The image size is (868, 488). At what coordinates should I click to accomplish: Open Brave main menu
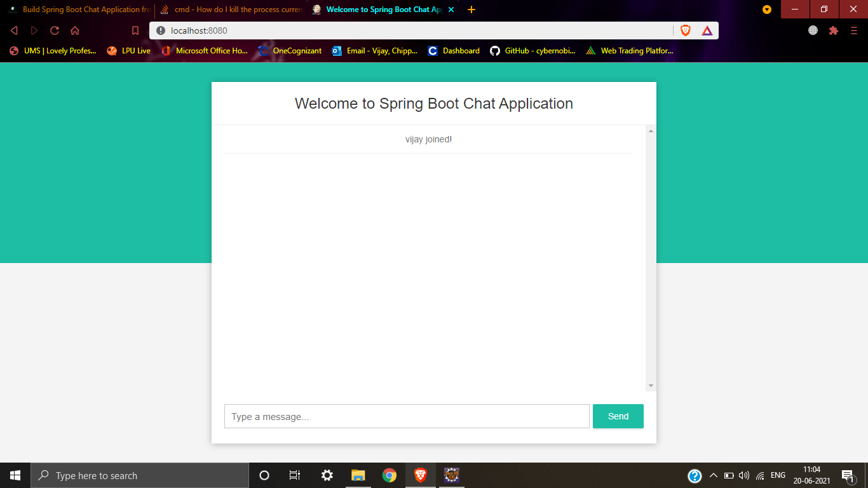[853, 30]
